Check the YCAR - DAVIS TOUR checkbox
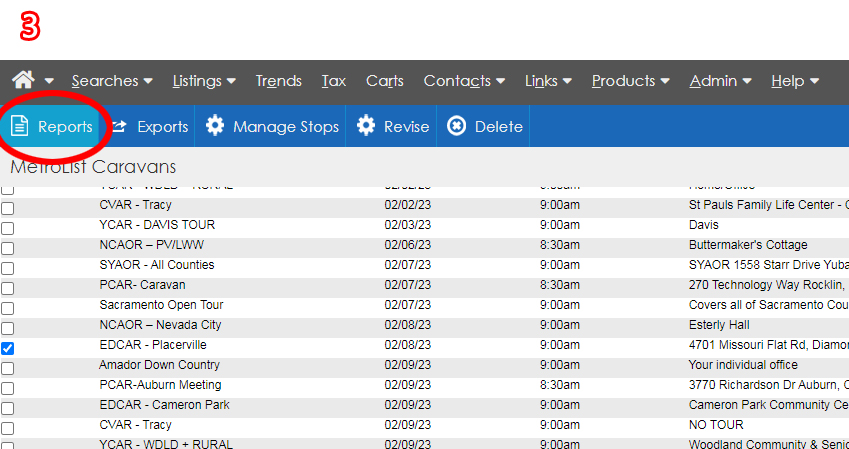Image resolution: width=849 pixels, height=449 pixels. click(7, 229)
